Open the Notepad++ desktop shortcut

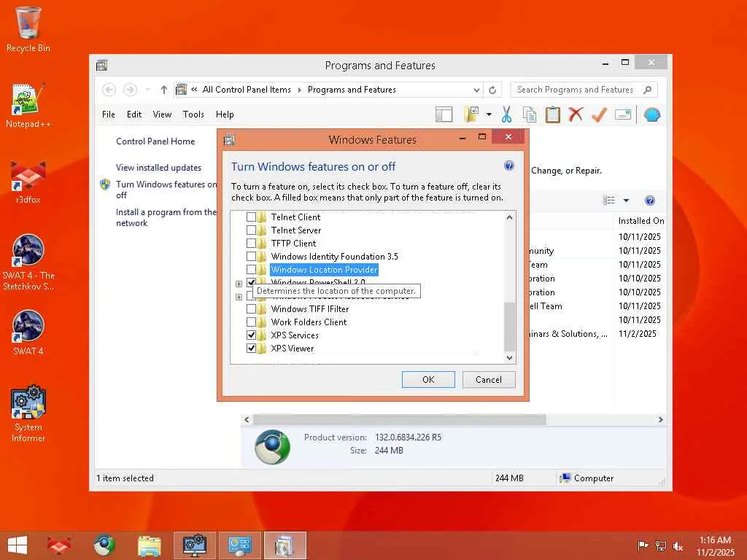click(28, 106)
